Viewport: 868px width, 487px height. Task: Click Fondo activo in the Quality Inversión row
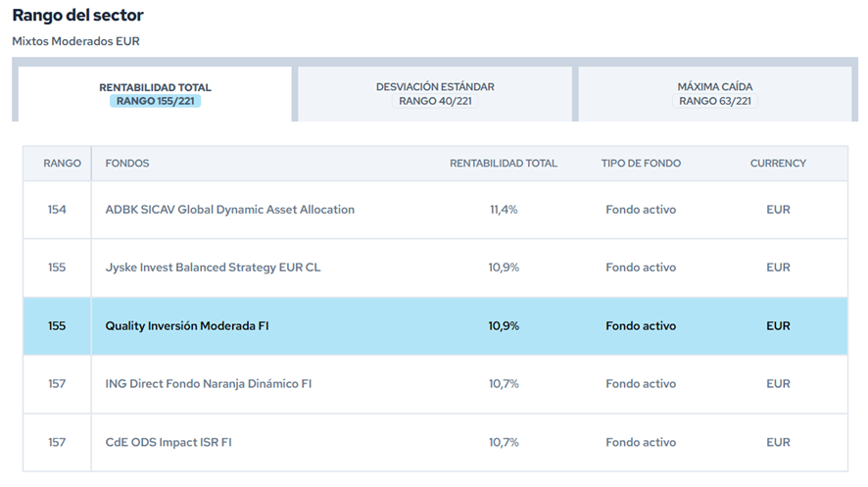[x=641, y=326]
